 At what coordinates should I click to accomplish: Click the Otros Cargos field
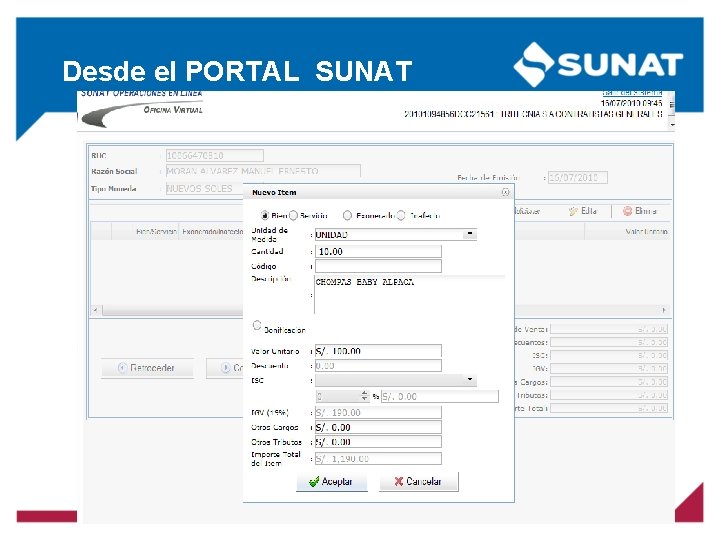[x=378, y=428]
